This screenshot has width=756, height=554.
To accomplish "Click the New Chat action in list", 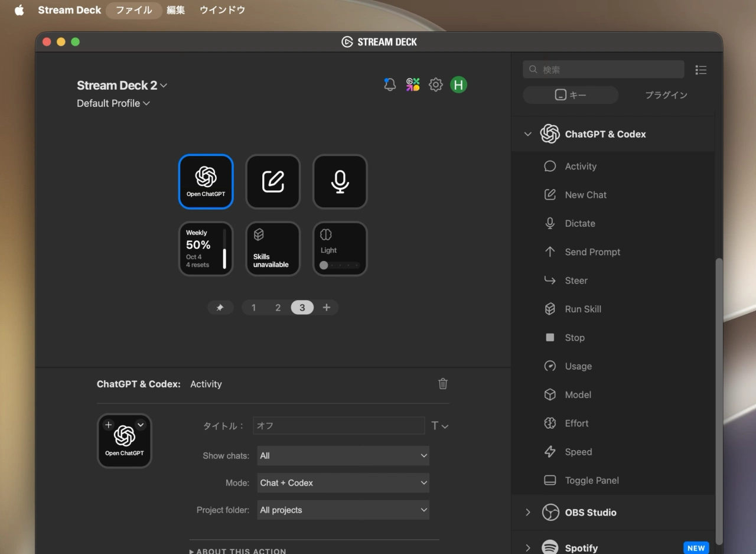I will click(x=613, y=195).
